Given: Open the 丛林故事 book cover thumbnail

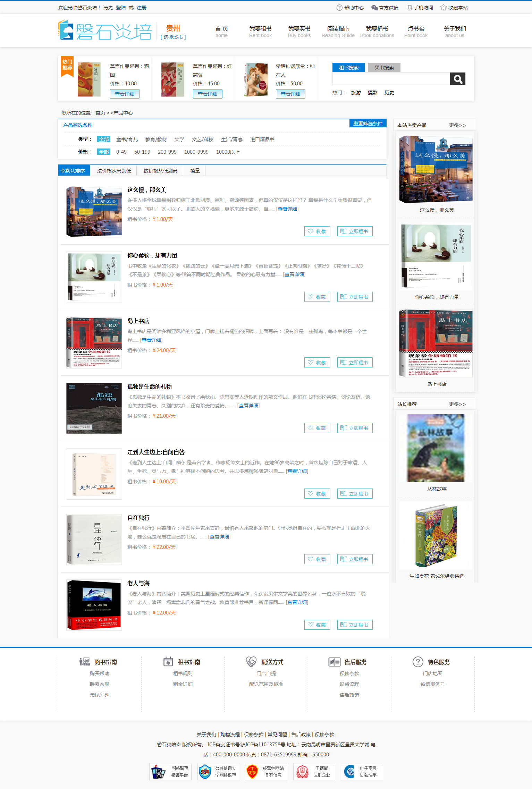Looking at the screenshot, I should pos(436,448).
